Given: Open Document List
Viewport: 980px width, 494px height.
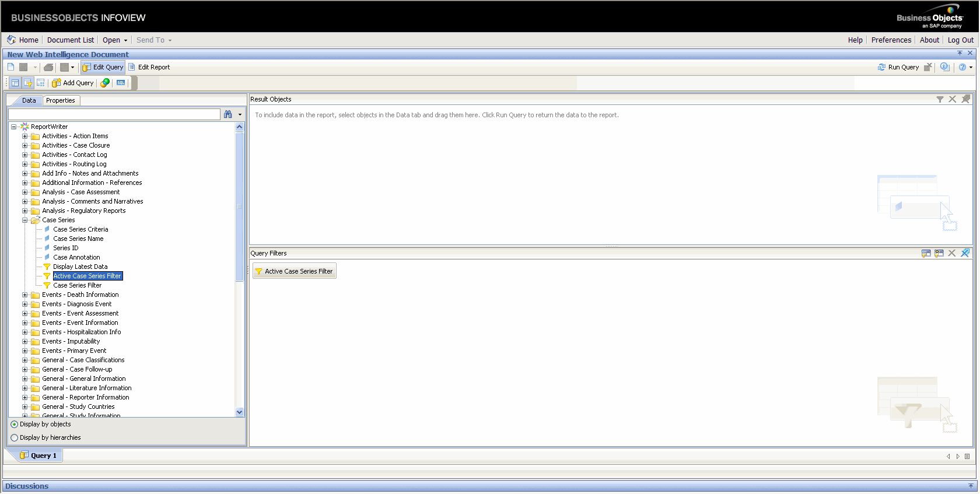Looking at the screenshot, I should 71,40.
